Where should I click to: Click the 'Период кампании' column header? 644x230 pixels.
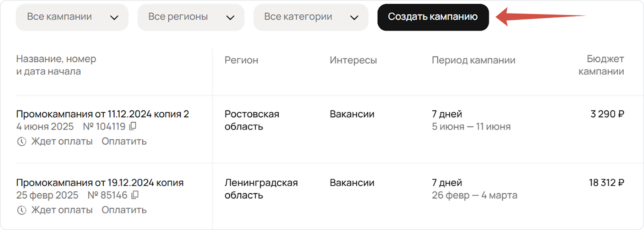473,60
